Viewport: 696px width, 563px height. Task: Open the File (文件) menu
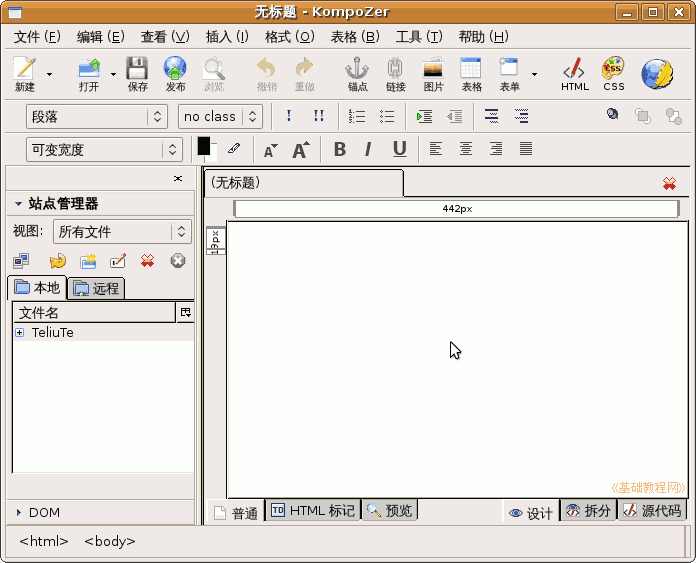point(37,37)
